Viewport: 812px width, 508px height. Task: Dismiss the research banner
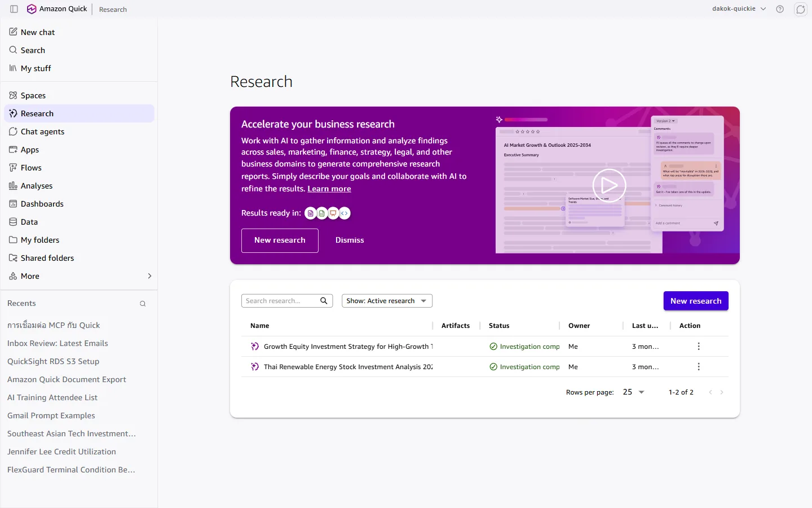350,240
